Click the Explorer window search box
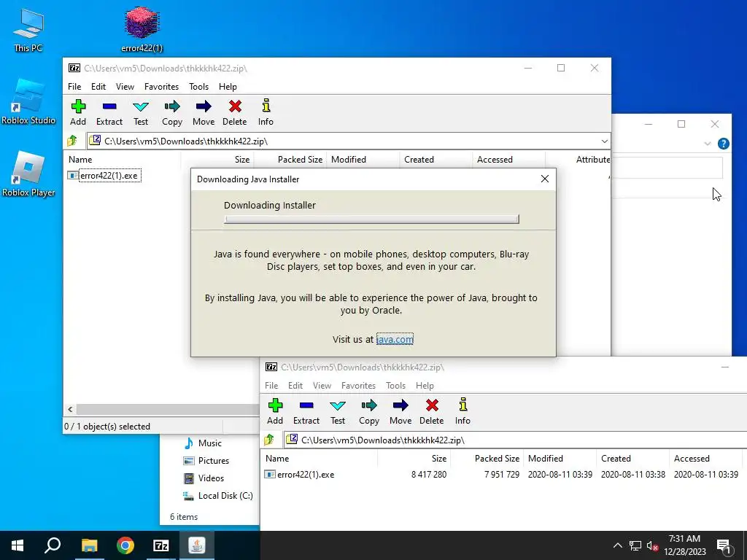The height and width of the screenshot is (560, 747). (667, 168)
